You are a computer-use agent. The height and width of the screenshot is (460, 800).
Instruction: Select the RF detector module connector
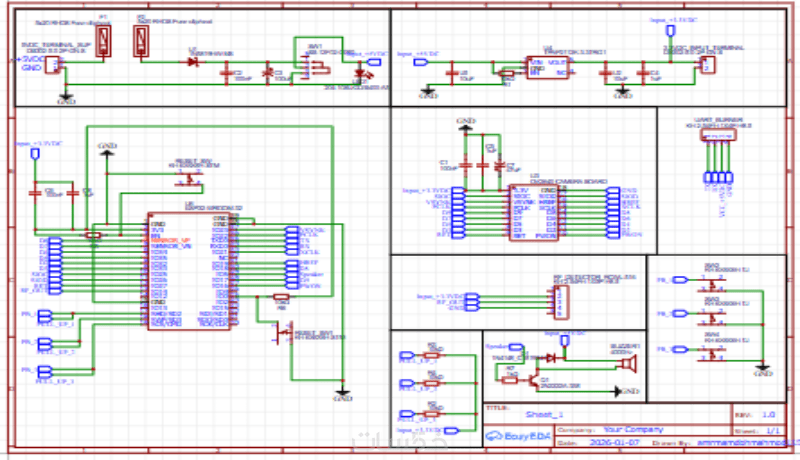[x=561, y=302]
